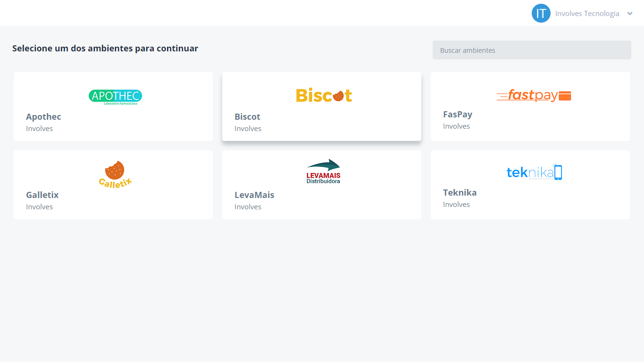Click Involves subtitle under Galletix
This screenshot has width=644, height=362.
(x=39, y=207)
